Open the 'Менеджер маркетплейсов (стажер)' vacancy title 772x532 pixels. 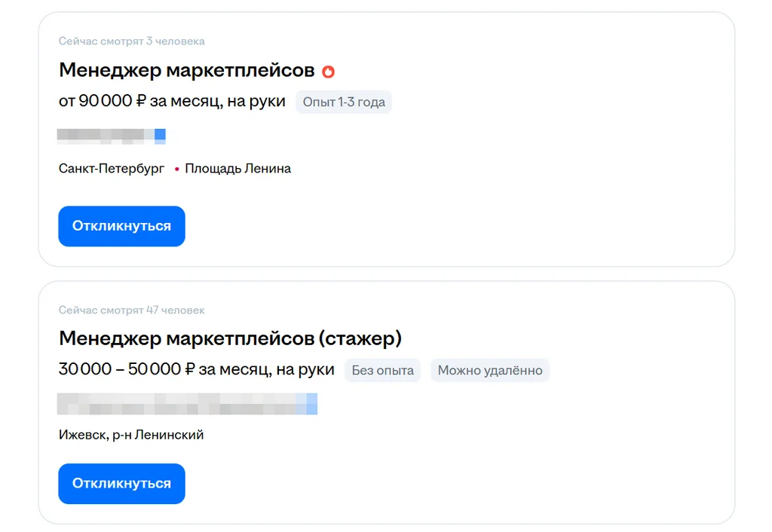(x=230, y=338)
